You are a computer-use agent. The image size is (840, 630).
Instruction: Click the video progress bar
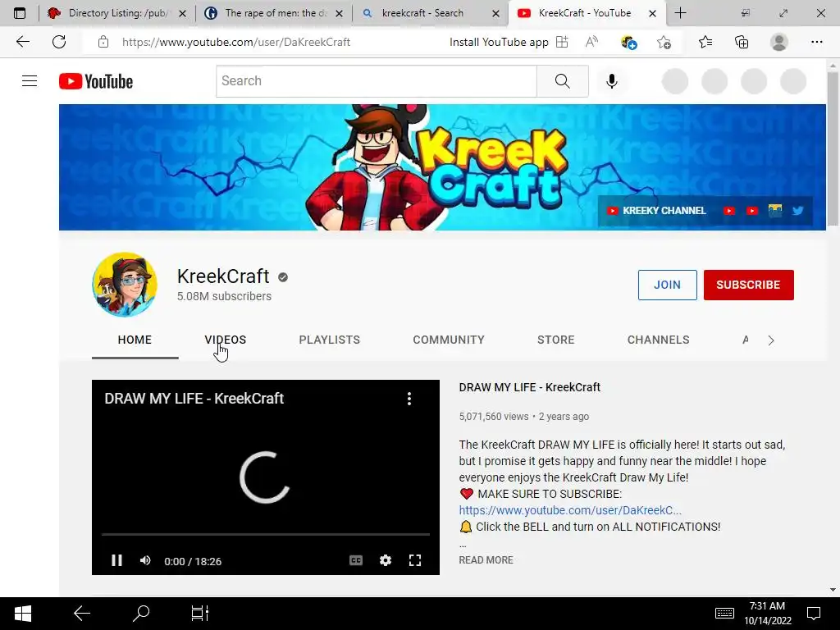click(x=266, y=534)
